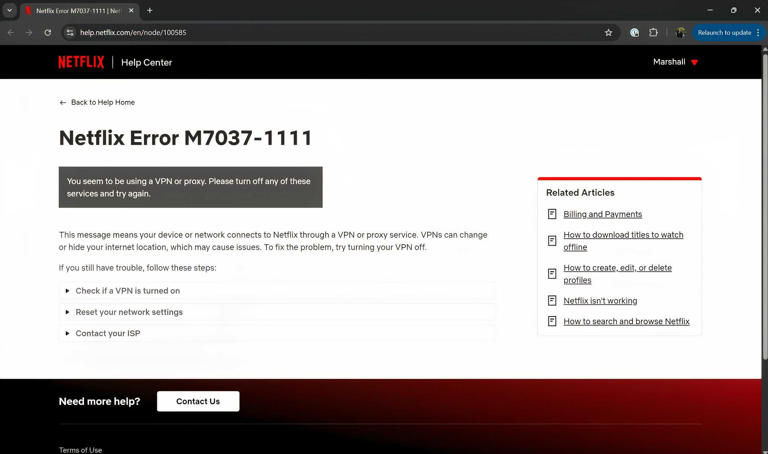The width and height of the screenshot is (768, 454).
Task: Close the Netflix Error tab
Action: [131, 10]
